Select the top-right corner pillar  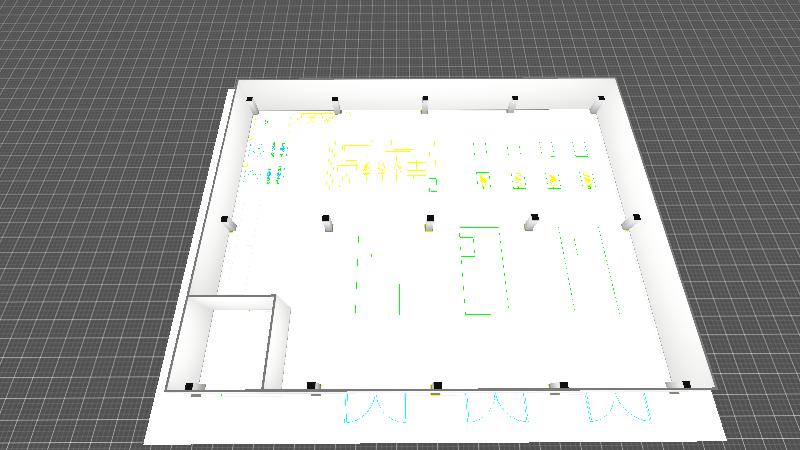tap(600, 102)
